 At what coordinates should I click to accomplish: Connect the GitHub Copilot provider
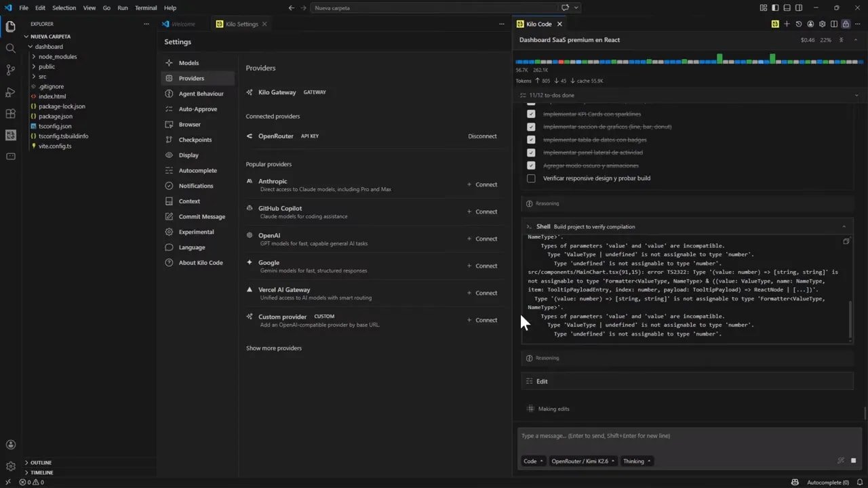click(482, 211)
